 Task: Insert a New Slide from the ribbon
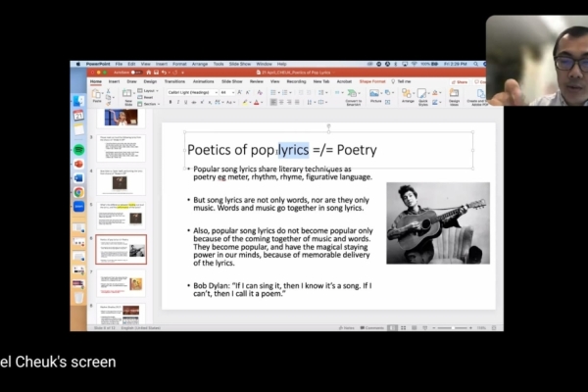click(x=127, y=96)
